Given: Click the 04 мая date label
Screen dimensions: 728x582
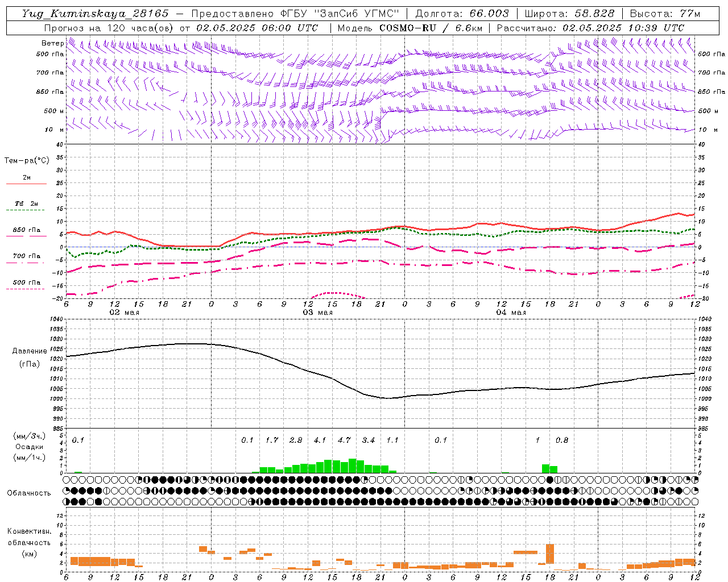Looking at the screenshot, I should pos(511,313).
